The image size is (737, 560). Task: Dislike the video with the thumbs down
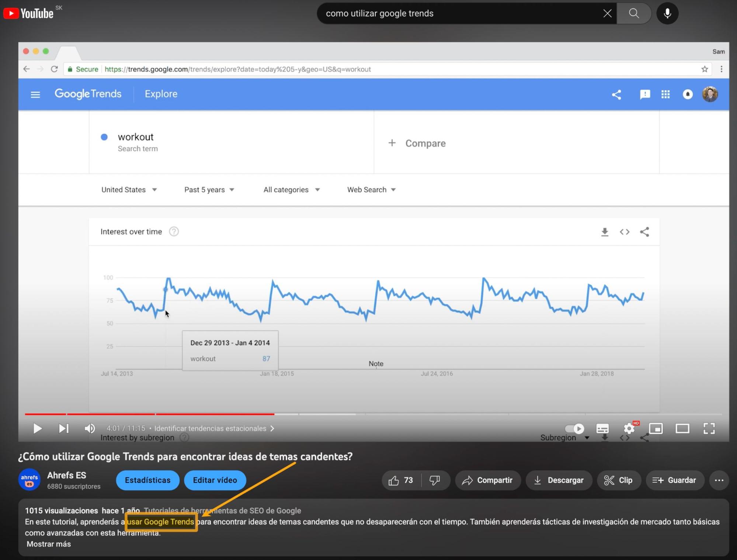435,480
